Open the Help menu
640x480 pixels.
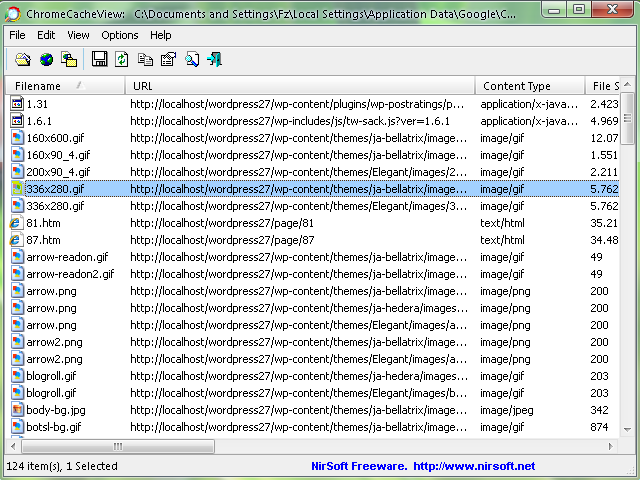click(x=160, y=35)
